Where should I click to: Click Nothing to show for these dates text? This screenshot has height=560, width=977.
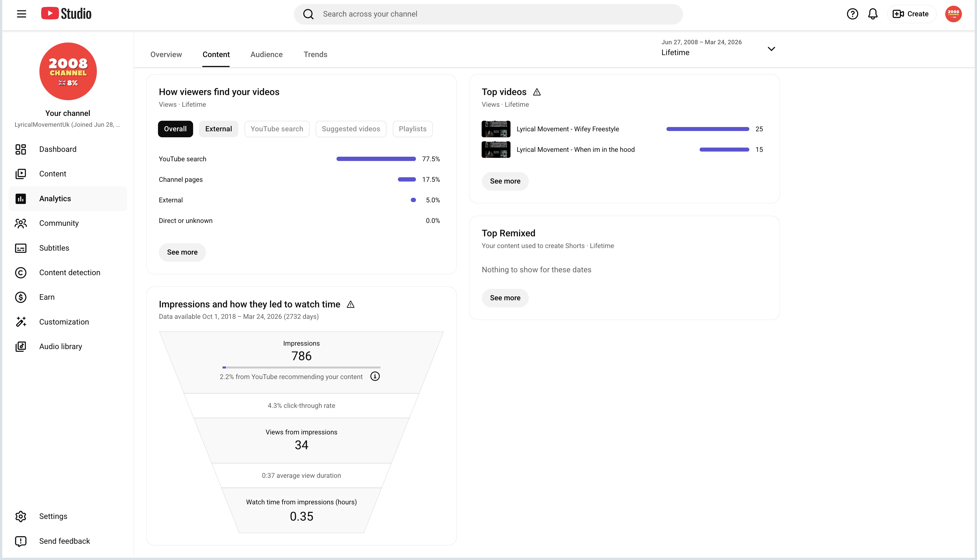click(x=536, y=270)
